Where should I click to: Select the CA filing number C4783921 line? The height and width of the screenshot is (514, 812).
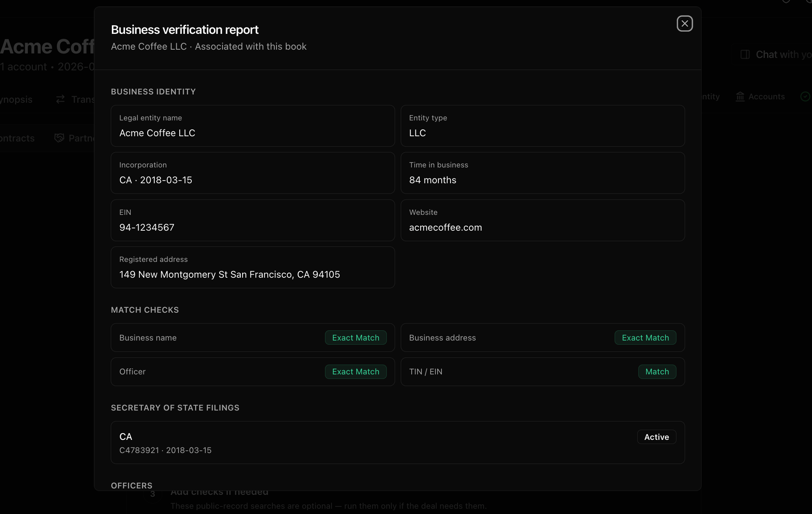coord(165,450)
